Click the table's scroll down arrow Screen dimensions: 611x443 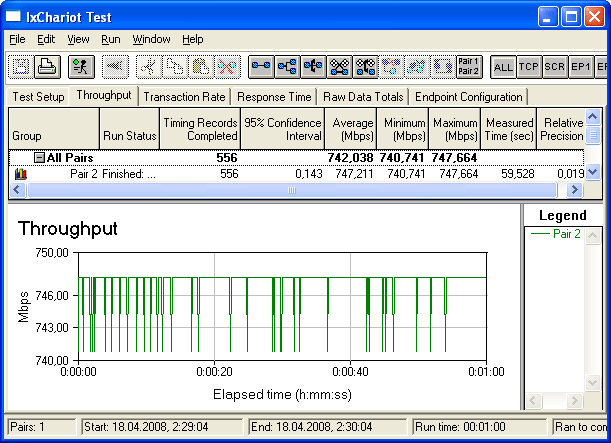[x=593, y=172]
